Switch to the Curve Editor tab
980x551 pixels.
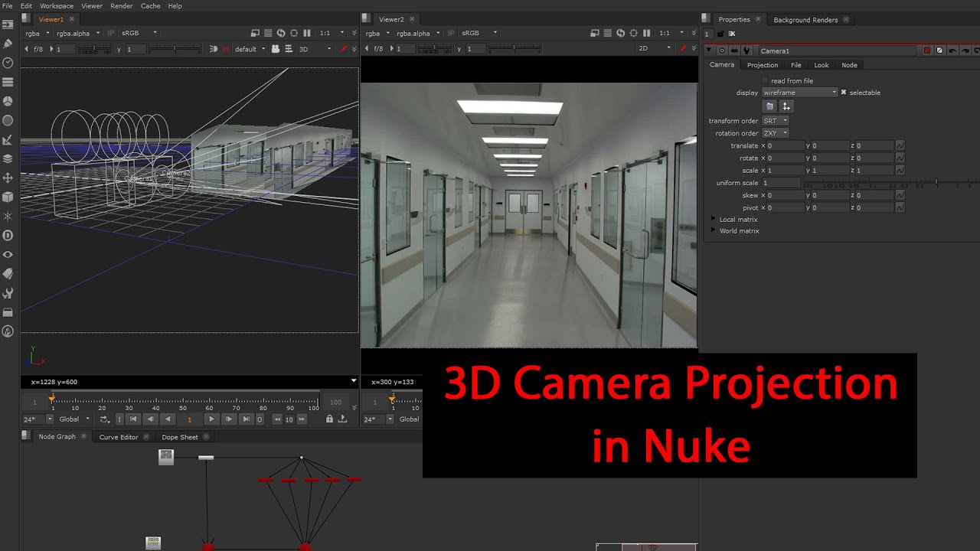point(119,437)
